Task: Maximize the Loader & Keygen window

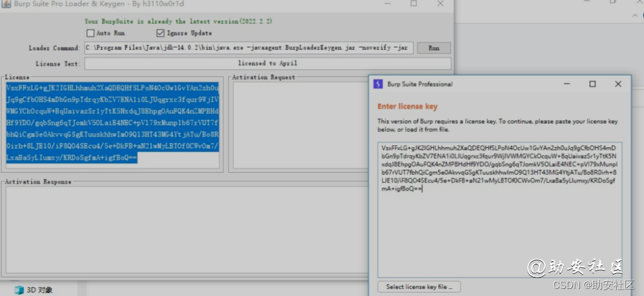Action: click(x=414, y=4)
